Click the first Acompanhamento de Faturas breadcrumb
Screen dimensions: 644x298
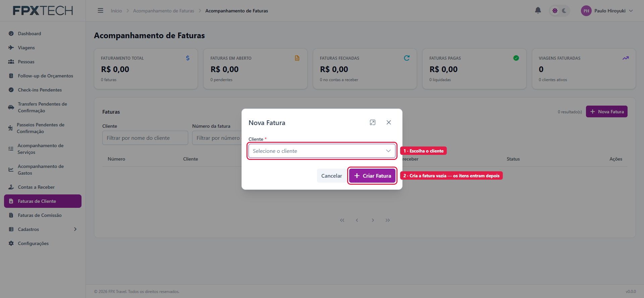click(x=164, y=11)
